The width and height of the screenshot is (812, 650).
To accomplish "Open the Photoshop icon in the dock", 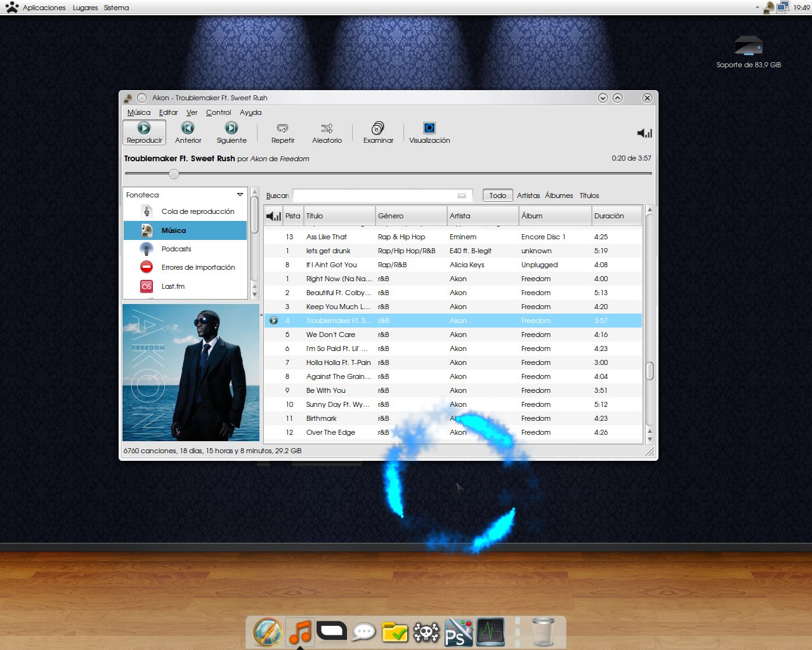I will tap(458, 632).
